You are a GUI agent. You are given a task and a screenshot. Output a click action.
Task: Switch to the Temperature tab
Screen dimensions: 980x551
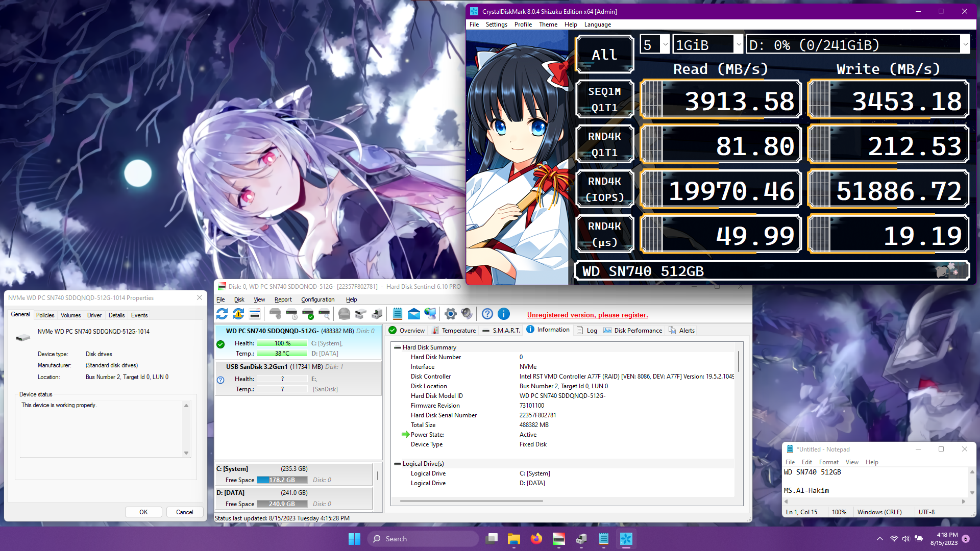point(454,331)
